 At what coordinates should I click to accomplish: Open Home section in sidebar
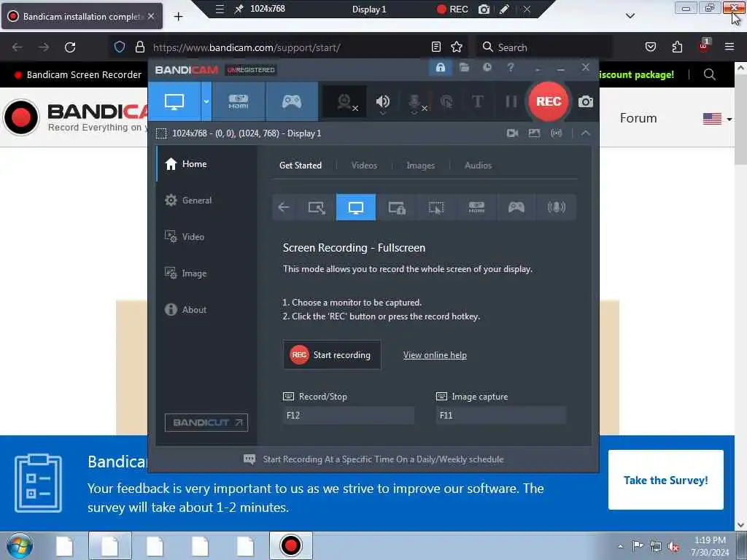(x=206, y=164)
